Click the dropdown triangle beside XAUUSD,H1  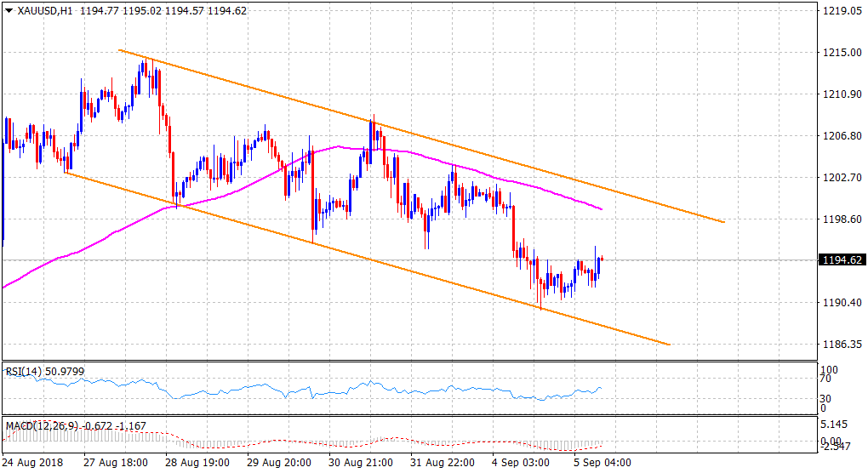pos(9,11)
